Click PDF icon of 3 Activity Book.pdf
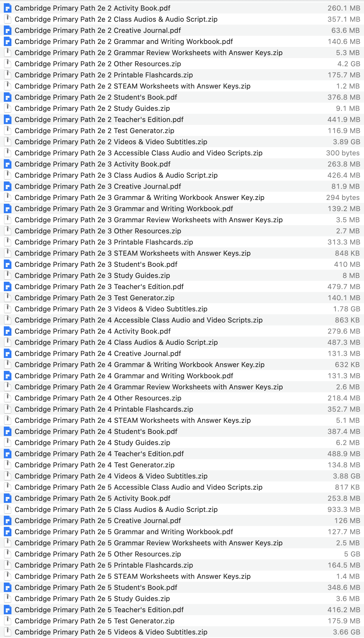Screen dimensions: 364x638 (x=8, y=164)
